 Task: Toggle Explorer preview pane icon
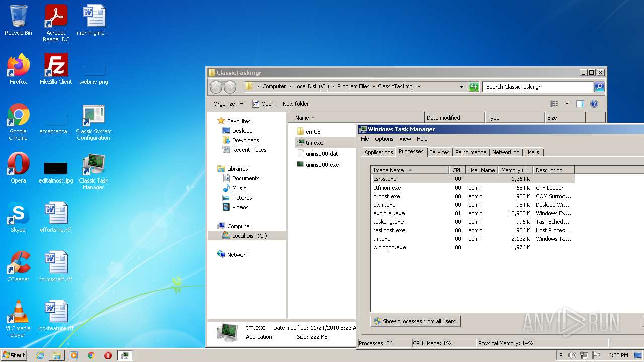point(580,104)
